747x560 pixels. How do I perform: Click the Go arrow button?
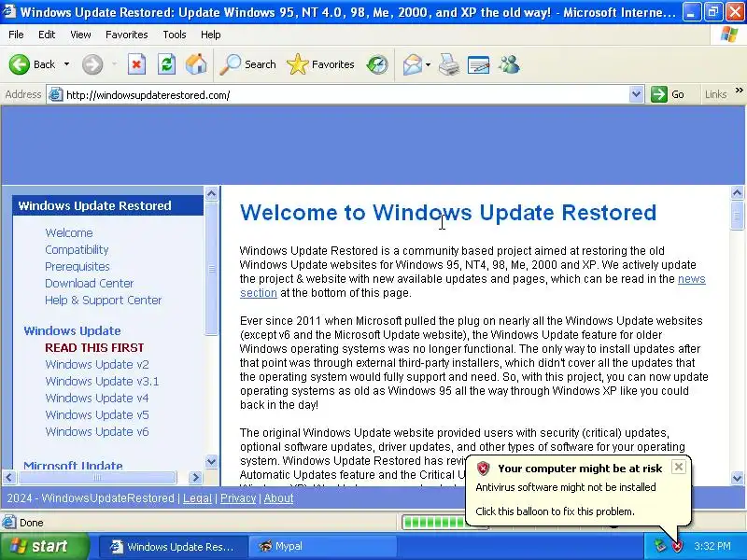668,94
